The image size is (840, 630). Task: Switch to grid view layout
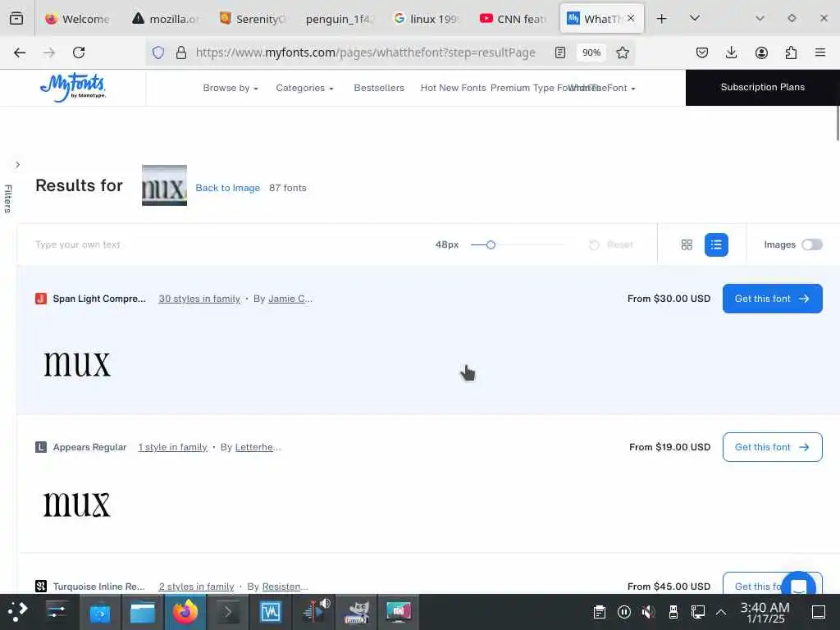coord(687,244)
